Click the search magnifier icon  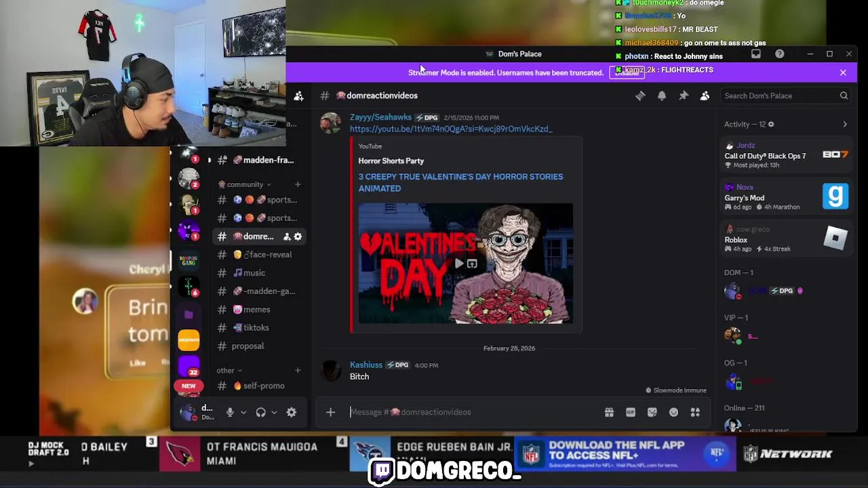[x=844, y=96]
